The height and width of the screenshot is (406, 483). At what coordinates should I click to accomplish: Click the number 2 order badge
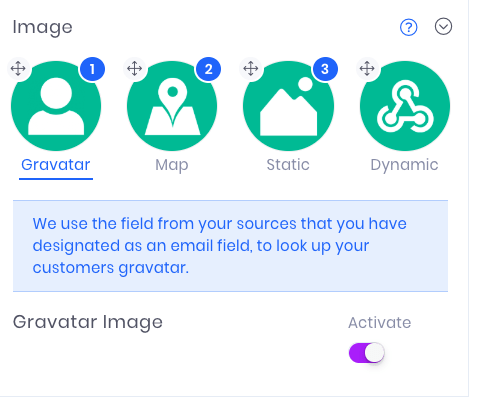click(x=208, y=69)
